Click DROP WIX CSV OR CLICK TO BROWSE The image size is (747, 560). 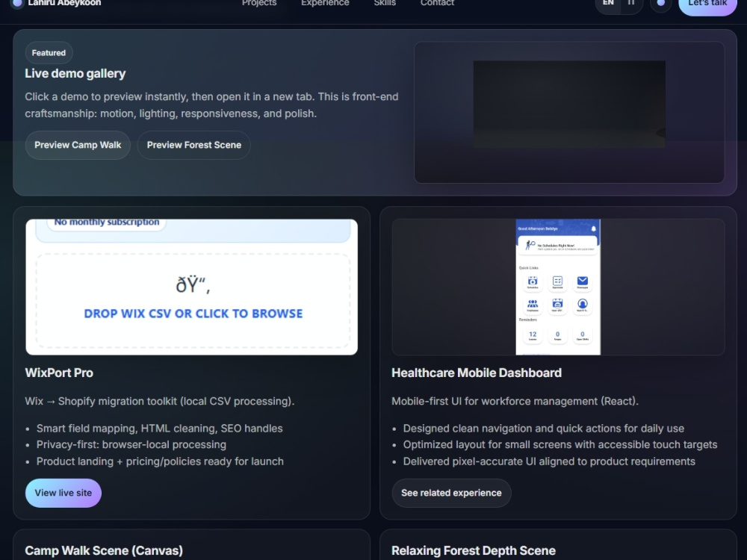point(193,314)
